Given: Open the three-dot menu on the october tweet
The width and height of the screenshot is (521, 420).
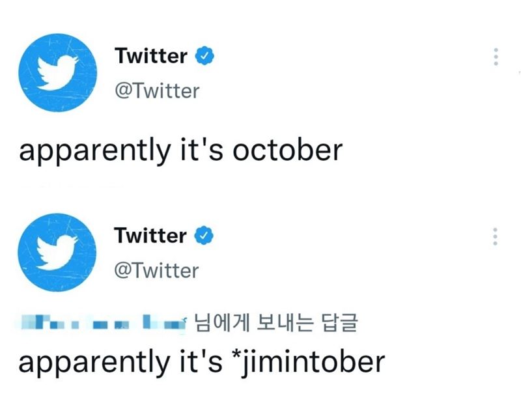Looking at the screenshot, I should [496, 57].
